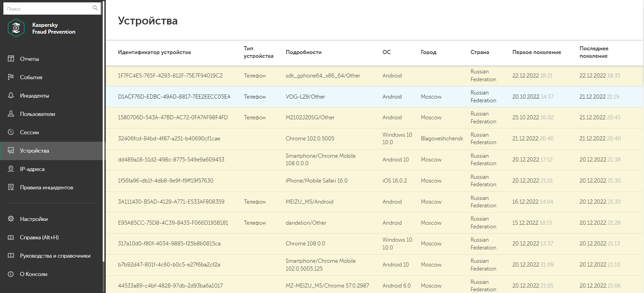This screenshot has height=293, width=644.
Task: Click the Пользователи person icon
Action: click(x=11, y=114)
